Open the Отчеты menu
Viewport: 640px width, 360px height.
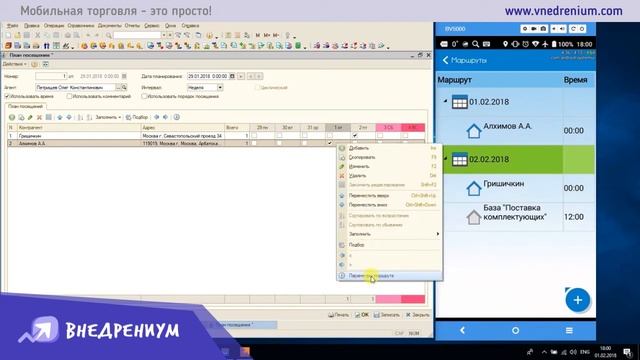click(132, 25)
